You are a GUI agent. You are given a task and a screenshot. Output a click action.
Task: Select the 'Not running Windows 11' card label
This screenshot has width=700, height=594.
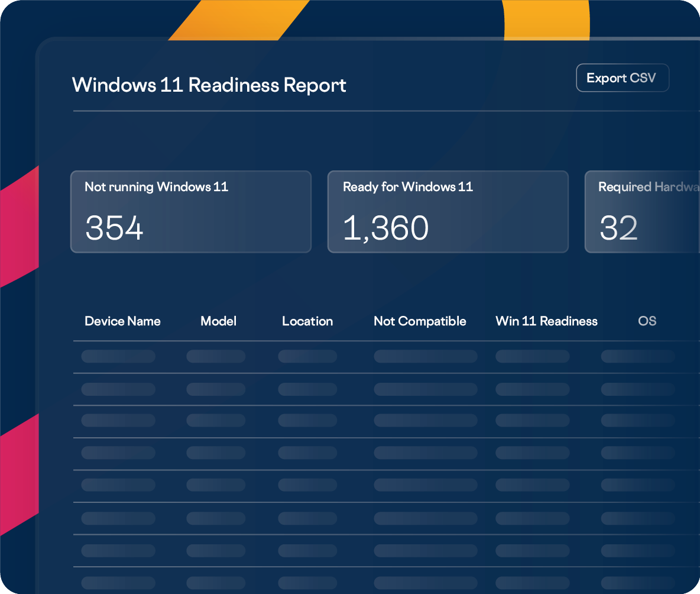(x=156, y=187)
